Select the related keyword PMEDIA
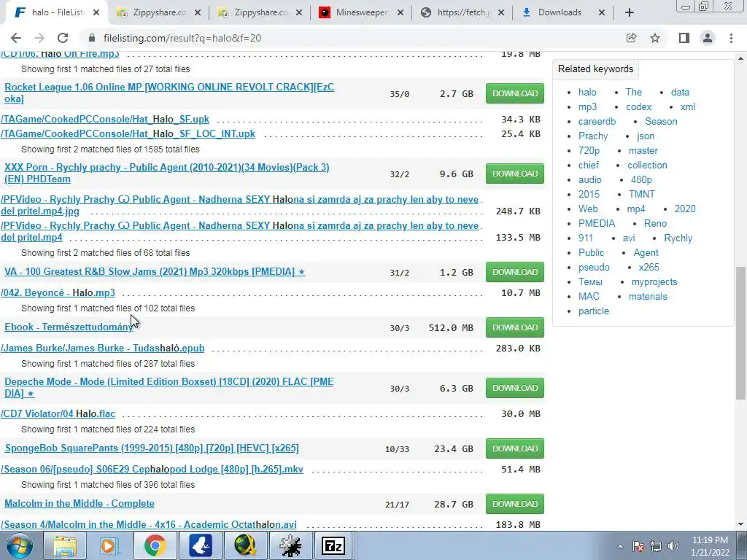 click(x=597, y=223)
